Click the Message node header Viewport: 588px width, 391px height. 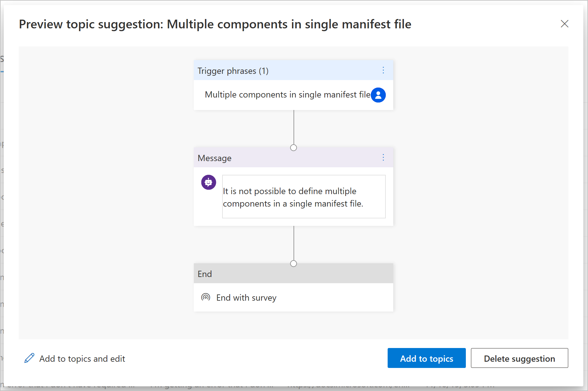pyautogui.click(x=293, y=158)
